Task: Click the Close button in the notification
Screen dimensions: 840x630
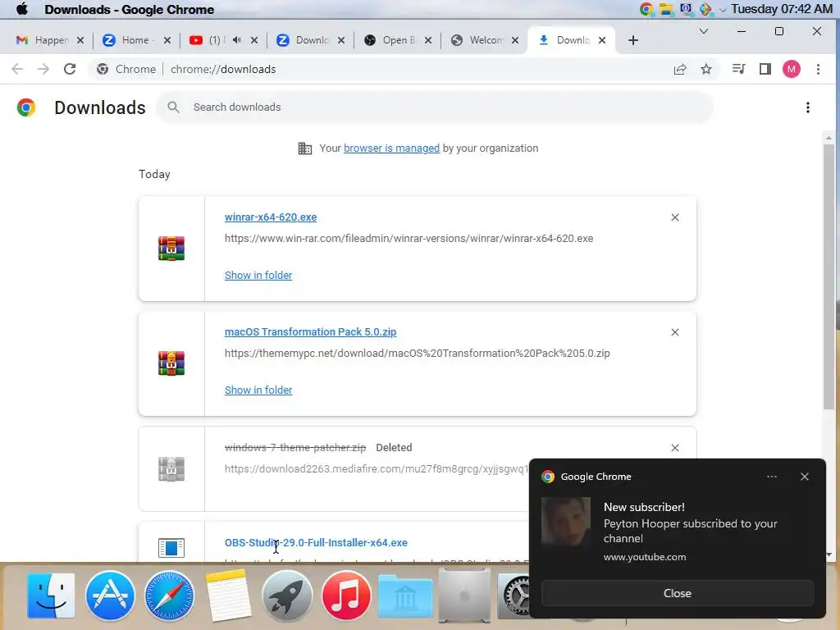Action: [x=677, y=594]
